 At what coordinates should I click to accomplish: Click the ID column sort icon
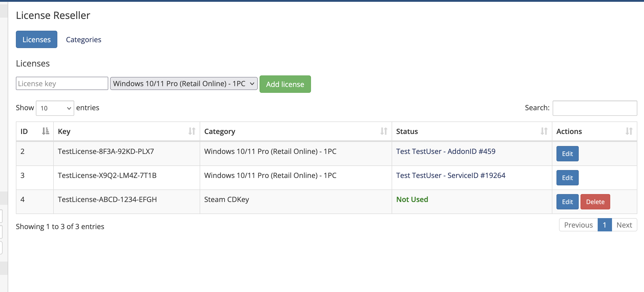click(x=46, y=131)
